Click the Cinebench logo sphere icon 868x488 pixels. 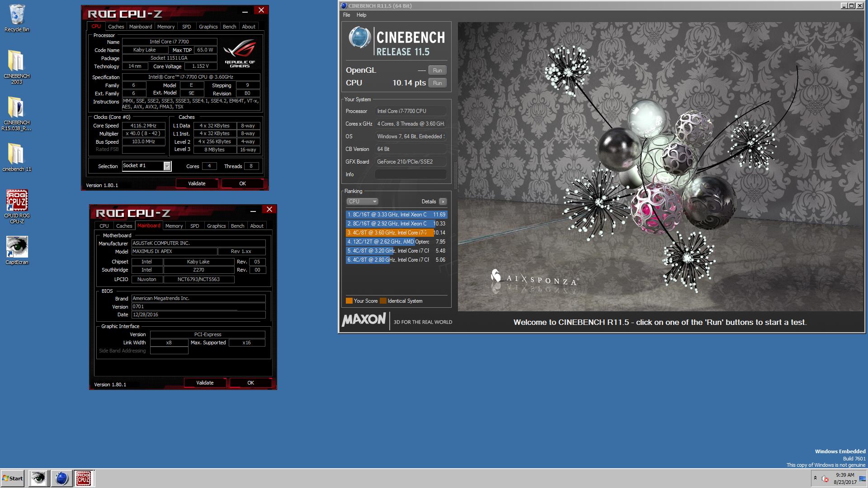tap(360, 38)
